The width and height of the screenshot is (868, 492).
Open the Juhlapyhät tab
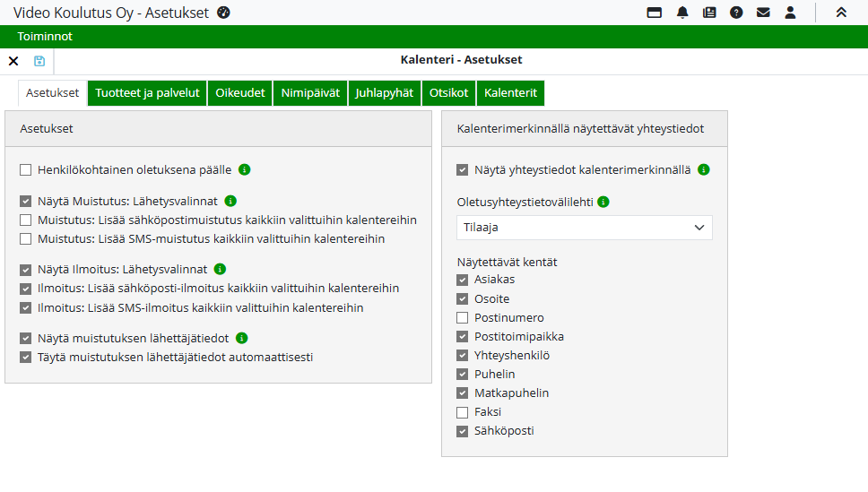385,93
